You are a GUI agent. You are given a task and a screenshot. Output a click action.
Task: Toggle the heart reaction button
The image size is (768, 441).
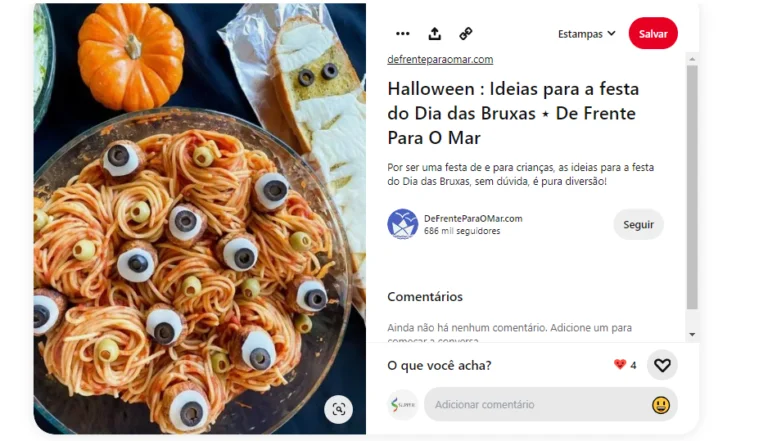(662, 365)
